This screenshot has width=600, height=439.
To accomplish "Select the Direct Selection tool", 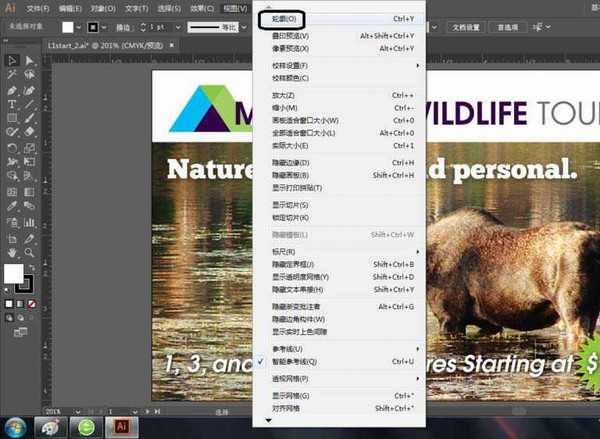I will tap(29, 60).
